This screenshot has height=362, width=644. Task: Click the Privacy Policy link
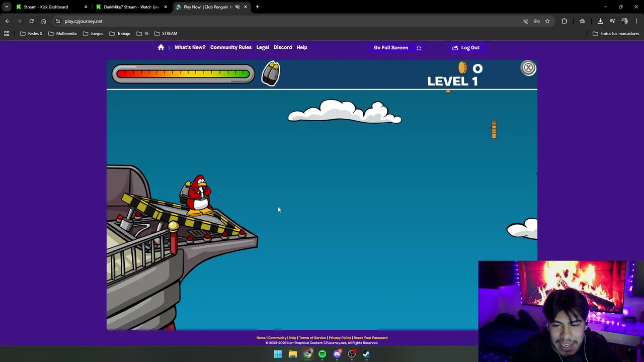[x=340, y=338]
